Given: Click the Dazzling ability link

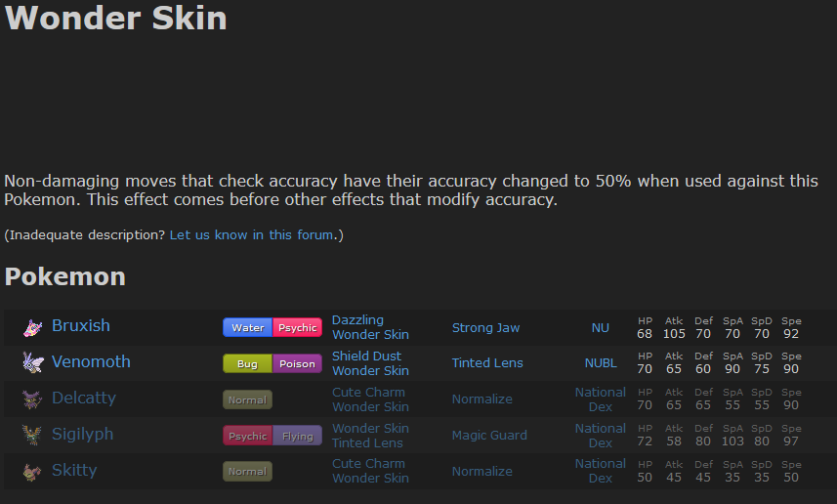Looking at the screenshot, I should click(357, 320).
